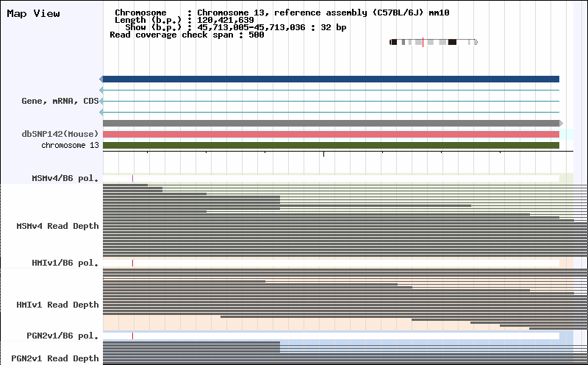Click the third thin teal CDS line
Viewport: 588px width, 365px height.
coord(331,113)
